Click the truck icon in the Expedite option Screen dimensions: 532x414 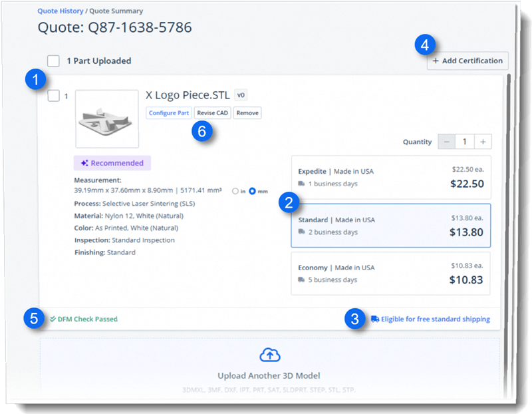coord(301,184)
